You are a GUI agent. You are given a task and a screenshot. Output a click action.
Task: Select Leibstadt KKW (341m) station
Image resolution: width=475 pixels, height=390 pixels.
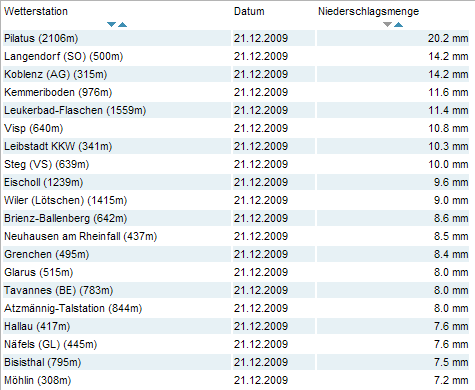click(x=58, y=146)
